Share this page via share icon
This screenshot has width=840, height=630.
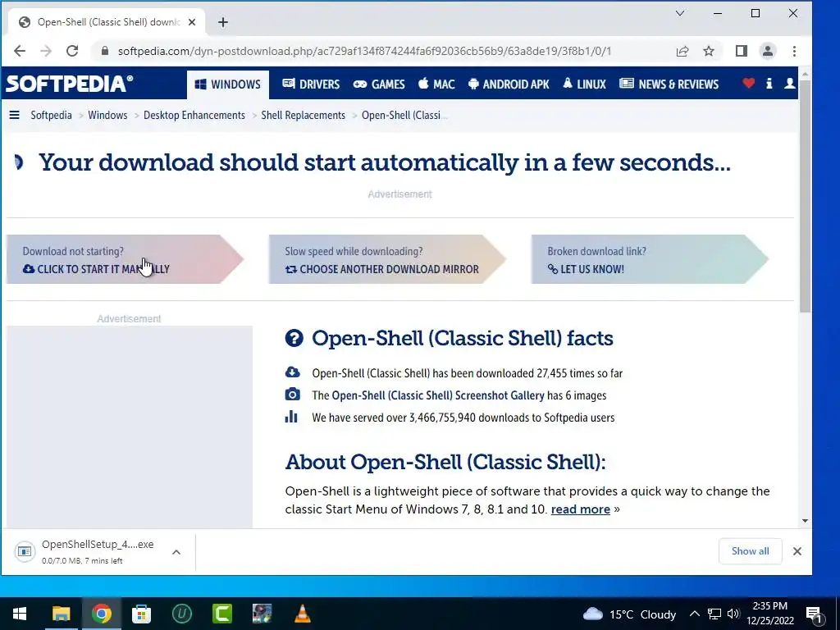pos(682,51)
